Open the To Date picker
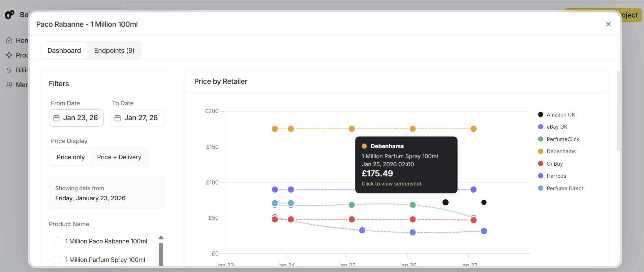 [x=137, y=118]
